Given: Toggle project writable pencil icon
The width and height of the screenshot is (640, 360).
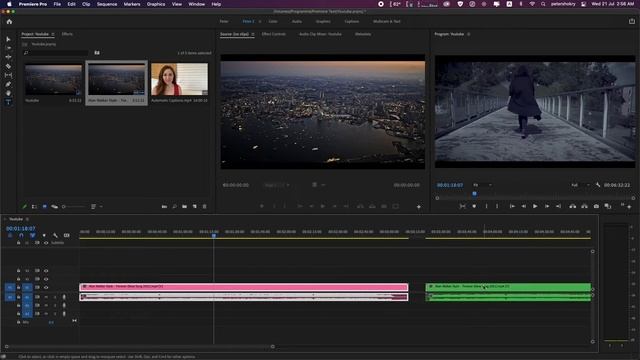Looking at the screenshot, I should pos(24,207).
